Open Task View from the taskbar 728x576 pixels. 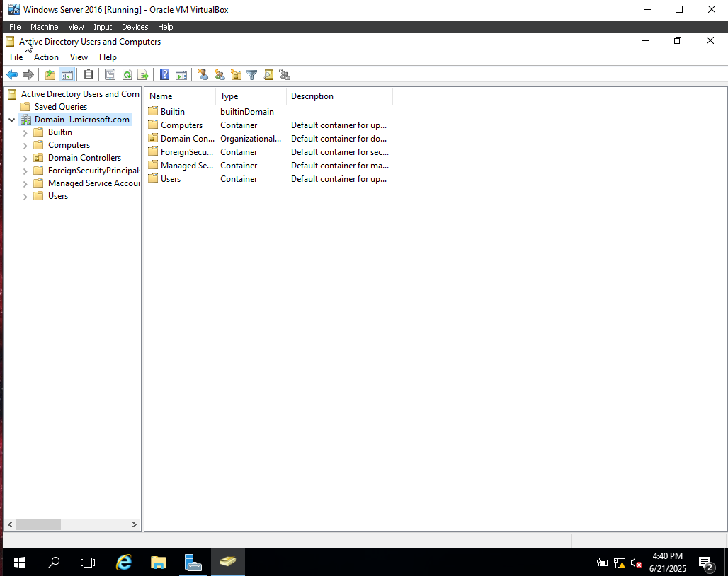88,563
